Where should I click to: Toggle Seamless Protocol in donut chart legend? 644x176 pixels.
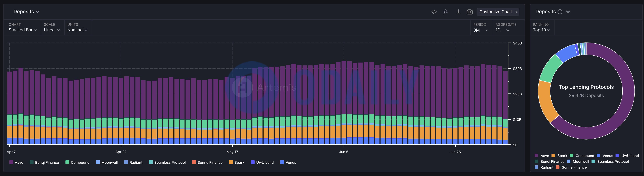tap(610, 161)
